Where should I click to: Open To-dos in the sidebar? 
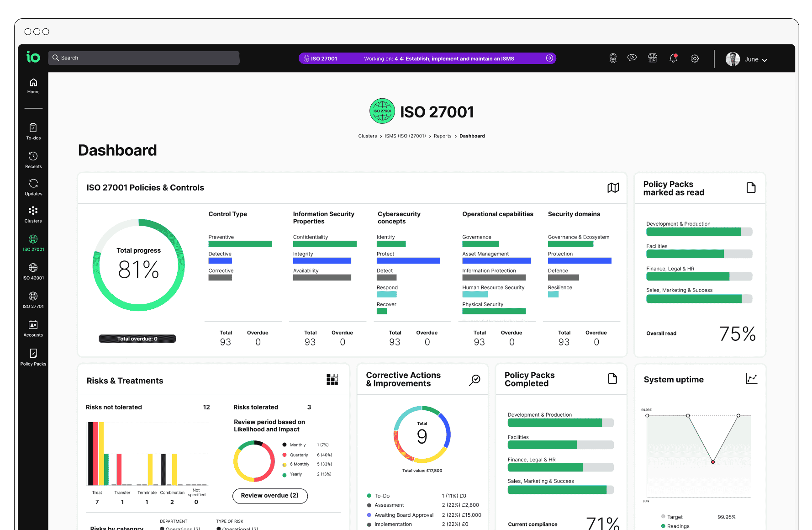[33, 132]
